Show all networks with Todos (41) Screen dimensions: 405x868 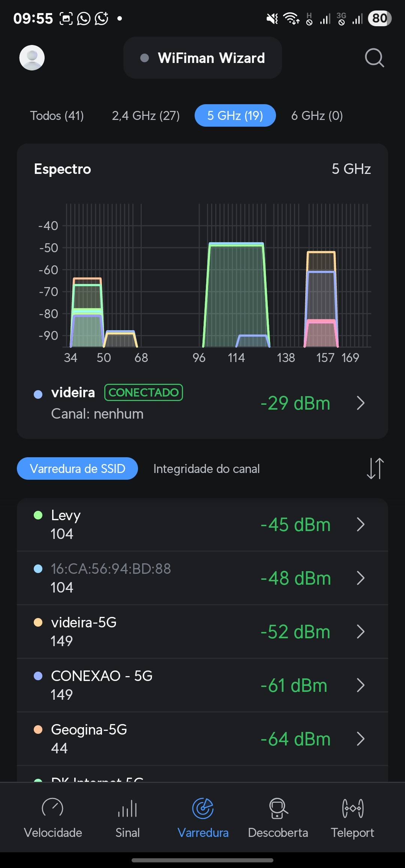point(57,115)
